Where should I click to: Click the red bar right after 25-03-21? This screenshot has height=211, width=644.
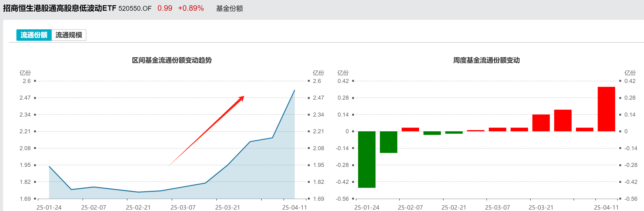click(x=563, y=120)
